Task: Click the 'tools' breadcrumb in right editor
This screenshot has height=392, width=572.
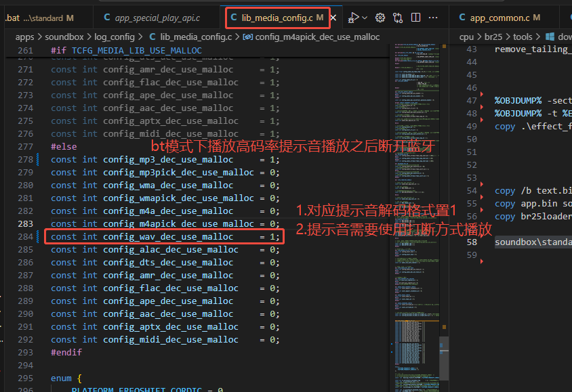Action: [x=523, y=37]
